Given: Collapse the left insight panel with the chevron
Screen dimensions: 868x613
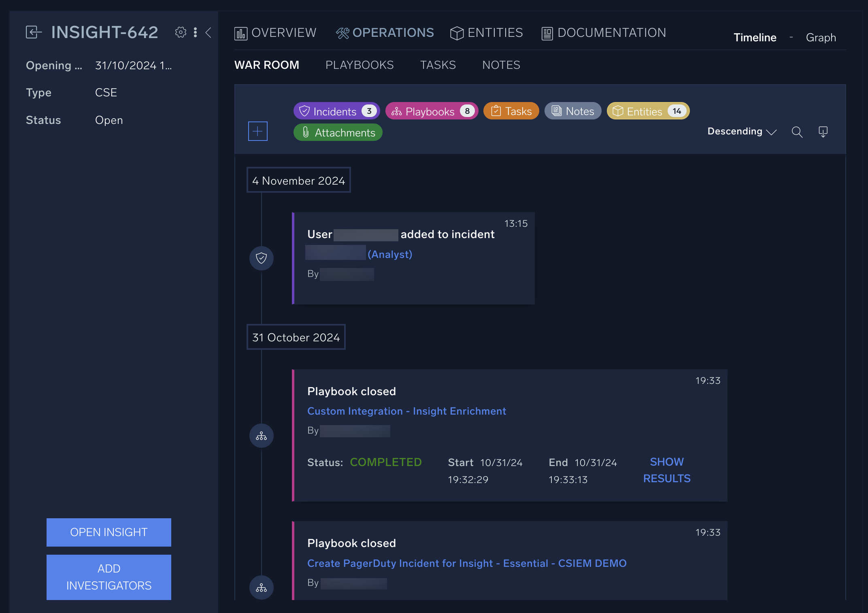Looking at the screenshot, I should coord(208,33).
